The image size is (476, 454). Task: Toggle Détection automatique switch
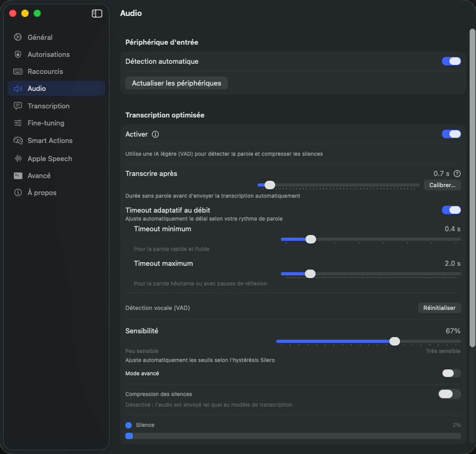pos(451,61)
